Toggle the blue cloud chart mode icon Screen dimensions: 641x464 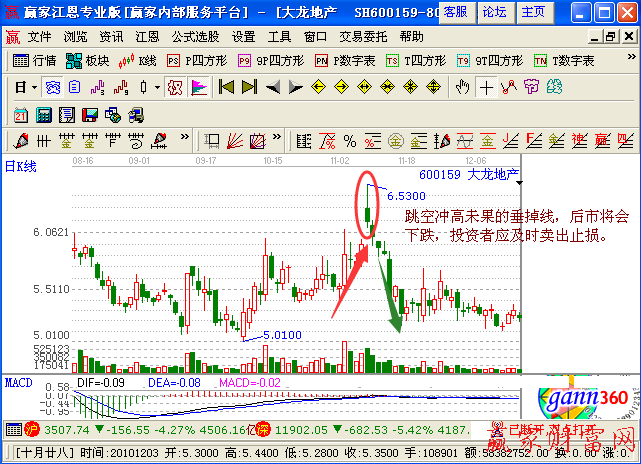[53, 87]
